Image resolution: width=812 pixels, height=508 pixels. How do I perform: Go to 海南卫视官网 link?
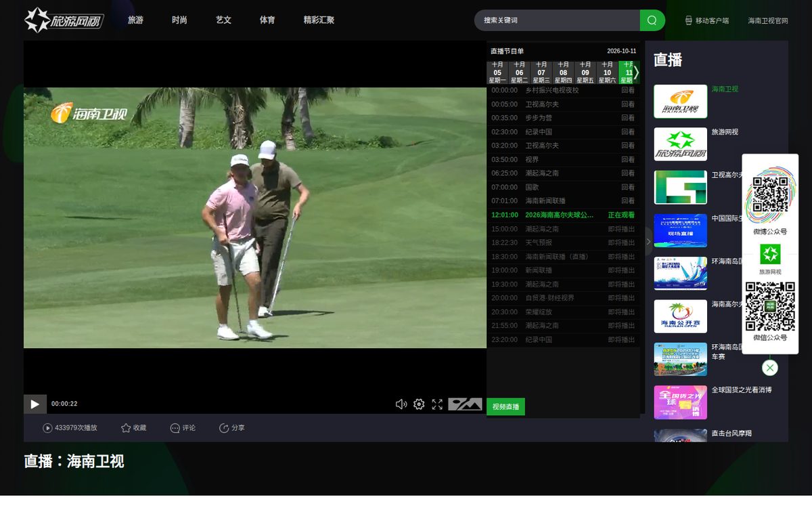[768, 21]
